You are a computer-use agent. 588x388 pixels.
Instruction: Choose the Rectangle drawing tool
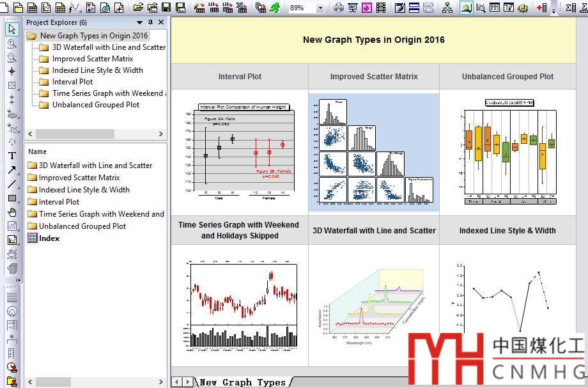point(12,198)
